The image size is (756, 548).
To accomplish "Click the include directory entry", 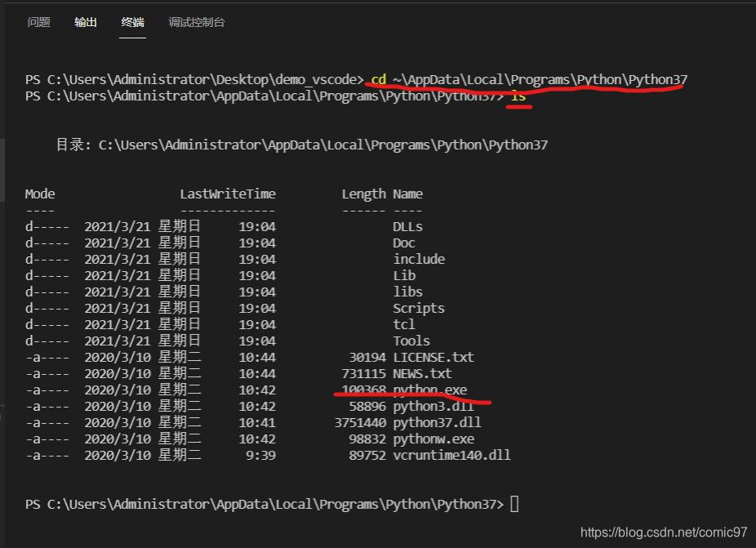I will pos(419,260).
